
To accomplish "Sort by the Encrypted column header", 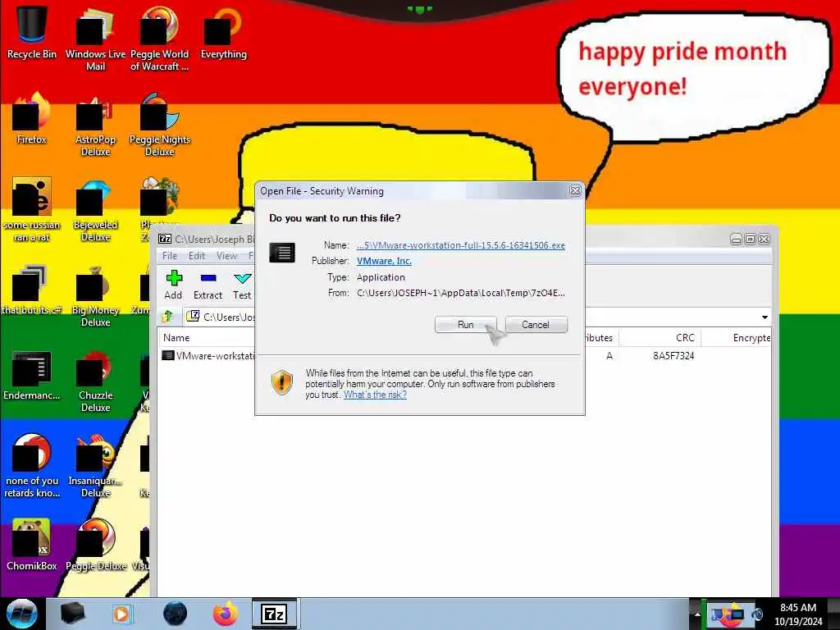I will tap(737, 337).
